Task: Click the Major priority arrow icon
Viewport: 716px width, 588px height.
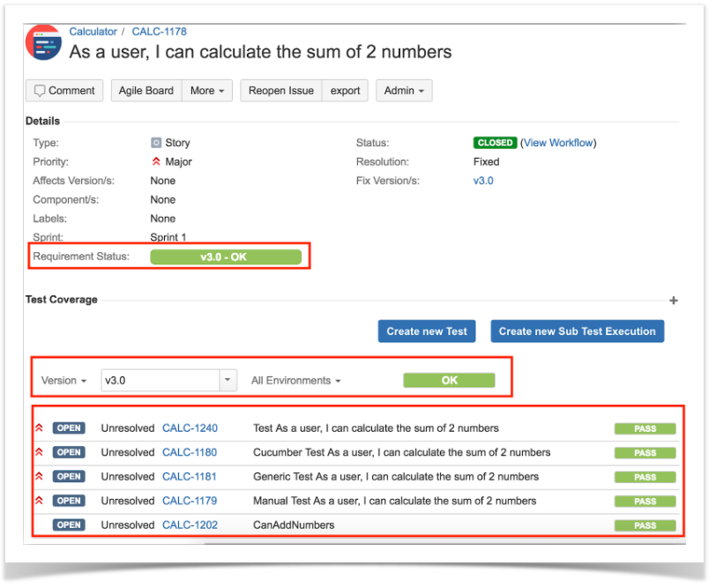Action: (x=156, y=161)
